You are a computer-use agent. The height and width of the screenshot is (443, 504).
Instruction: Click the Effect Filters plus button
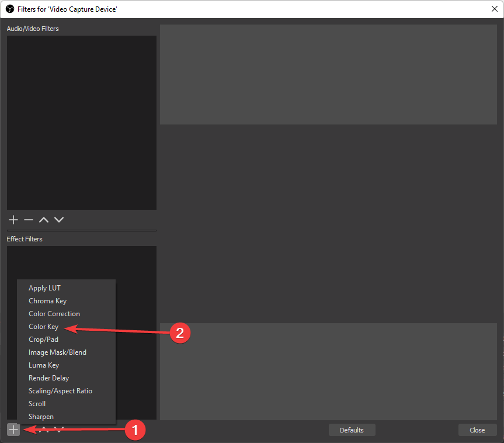13,430
